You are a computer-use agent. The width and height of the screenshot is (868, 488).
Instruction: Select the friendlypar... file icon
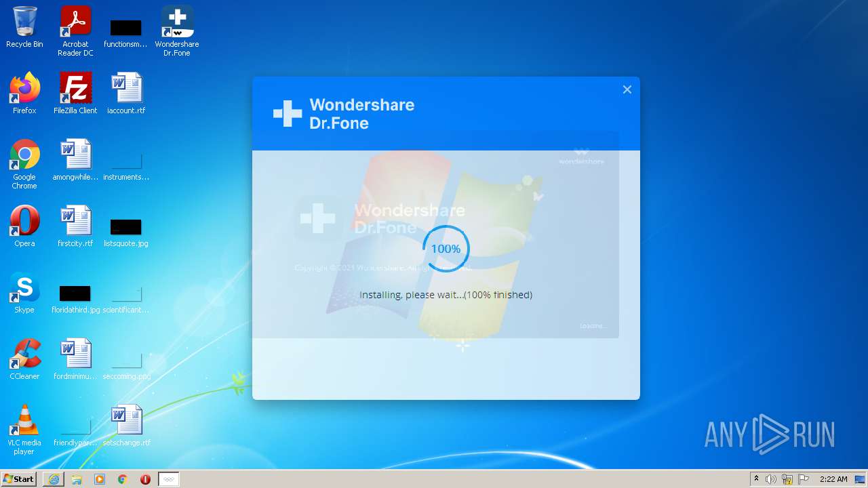pyautogui.click(x=75, y=432)
